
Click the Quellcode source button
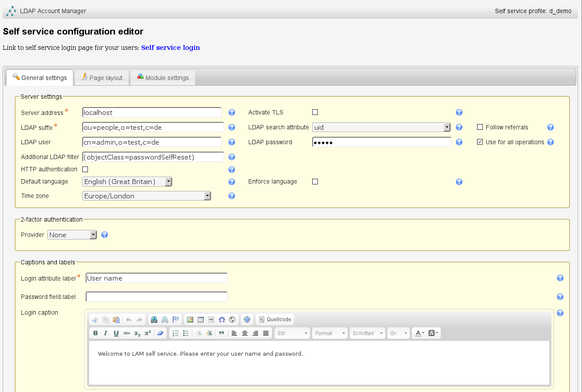pyautogui.click(x=275, y=319)
